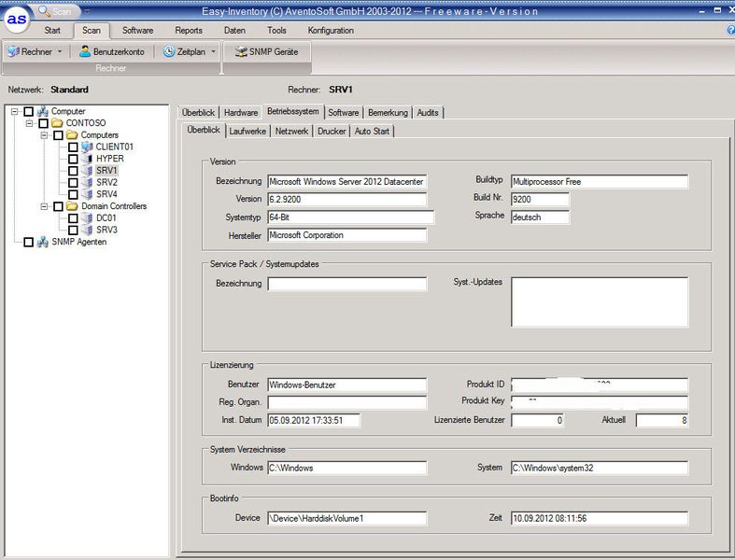
Task: Check the Domain Controllers checkbox
Action: point(58,206)
